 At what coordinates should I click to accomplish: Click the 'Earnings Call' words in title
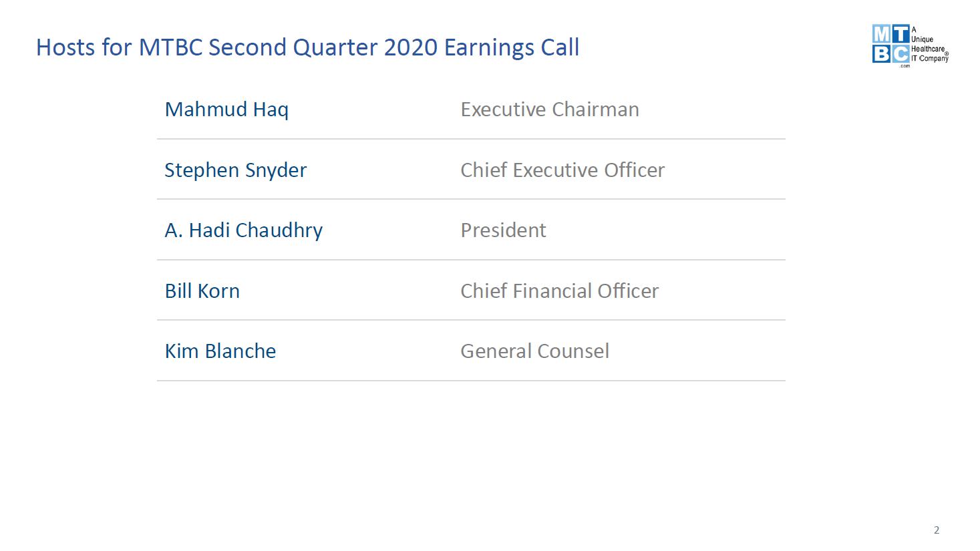[512, 47]
